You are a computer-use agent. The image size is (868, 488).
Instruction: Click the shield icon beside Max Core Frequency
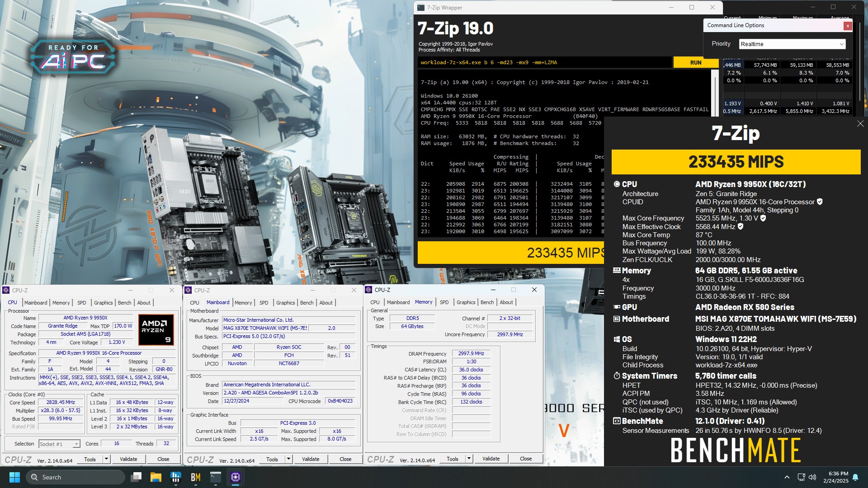tap(763, 218)
